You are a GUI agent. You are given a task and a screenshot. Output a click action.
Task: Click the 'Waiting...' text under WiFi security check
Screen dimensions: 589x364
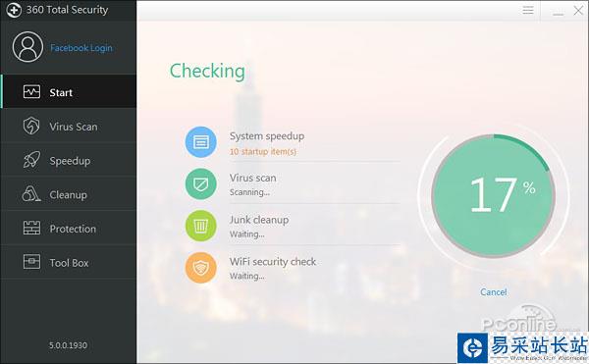coord(246,277)
